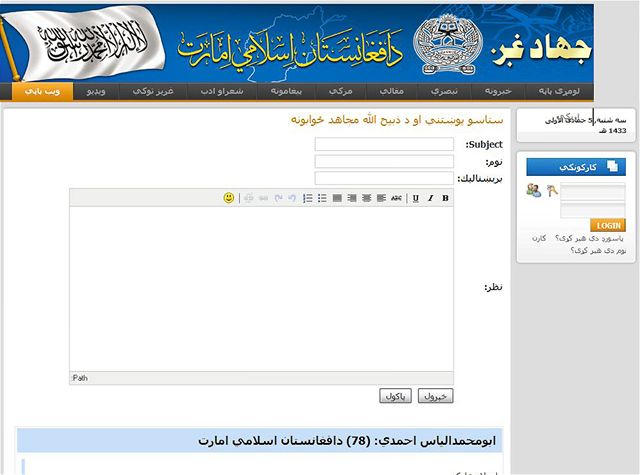Click the orange article title heading
Viewport: 640px width, 475px height.
[397, 120]
